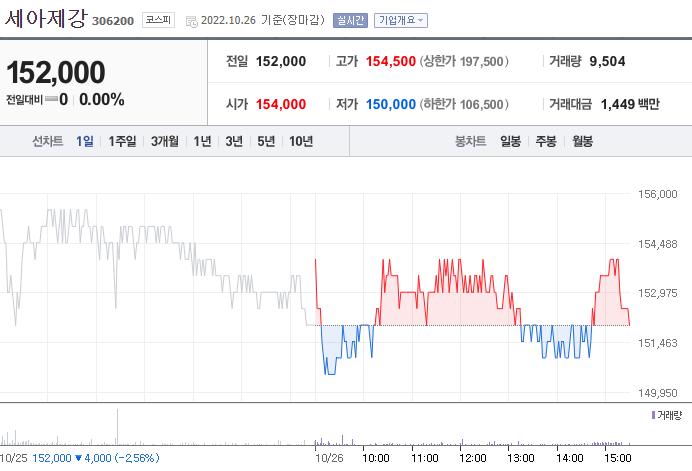Click the 154,488 y-axis label
This screenshot has height=471, width=692.
(x=658, y=244)
